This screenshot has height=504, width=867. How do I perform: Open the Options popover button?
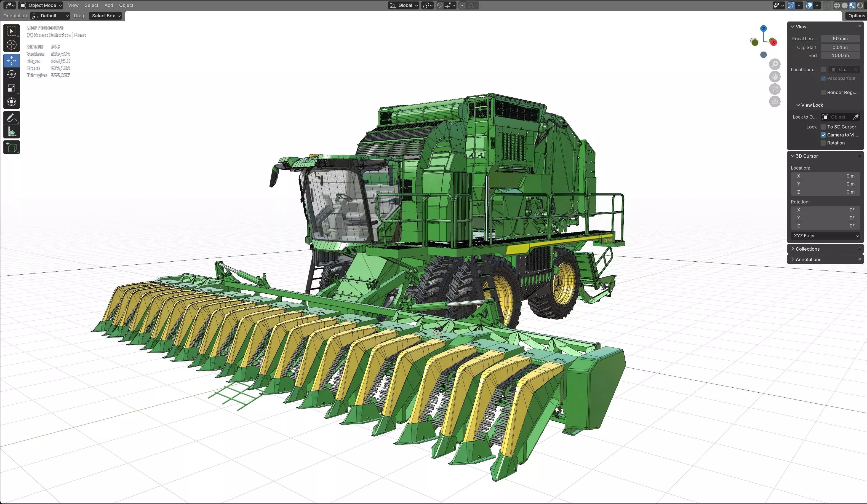856,16
